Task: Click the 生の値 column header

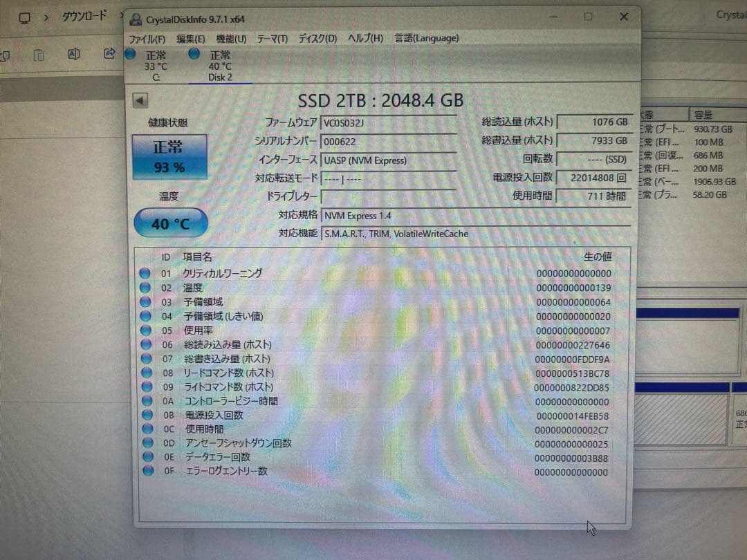Action: click(598, 256)
